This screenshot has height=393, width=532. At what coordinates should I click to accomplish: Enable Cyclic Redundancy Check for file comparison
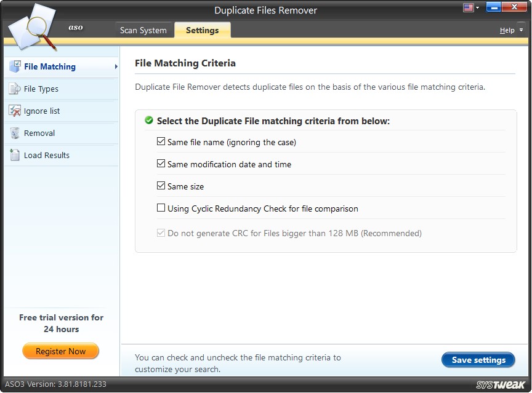pyautogui.click(x=161, y=208)
